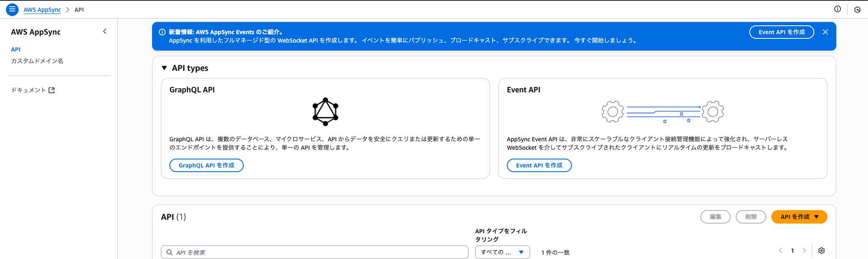868x259 pixels.
Task: Open the API type filter dropdown
Action: point(502,252)
